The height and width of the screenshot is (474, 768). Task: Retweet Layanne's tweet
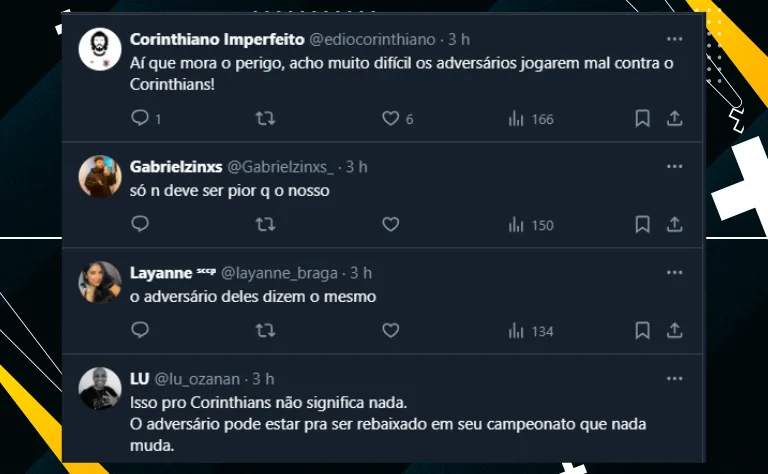[266, 330]
